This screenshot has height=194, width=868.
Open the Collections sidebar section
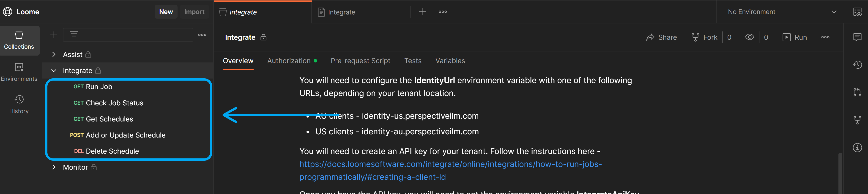(x=19, y=40)
